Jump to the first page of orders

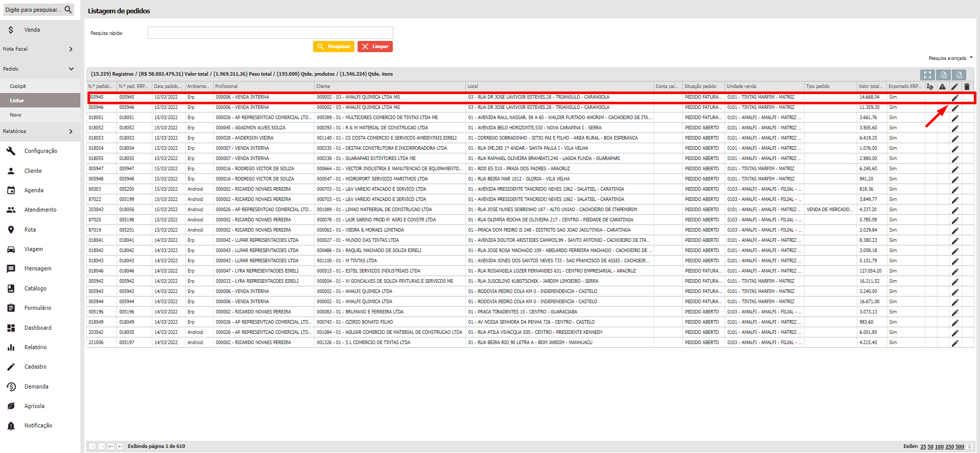click(92, 446)
